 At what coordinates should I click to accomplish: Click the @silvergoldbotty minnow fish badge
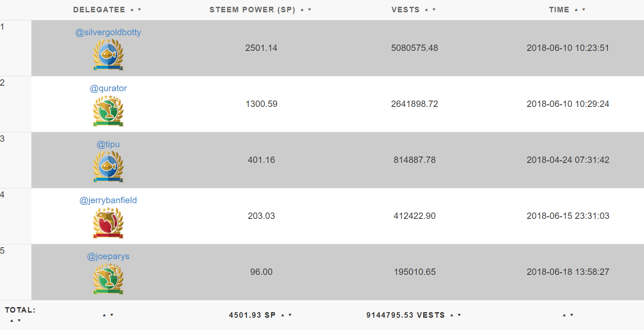pos(108,54)
